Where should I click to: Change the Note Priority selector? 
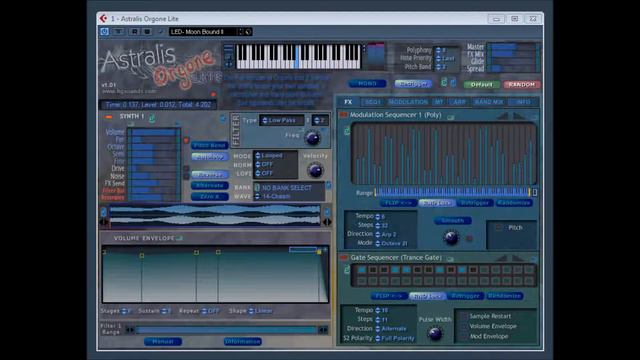[447, 58]
